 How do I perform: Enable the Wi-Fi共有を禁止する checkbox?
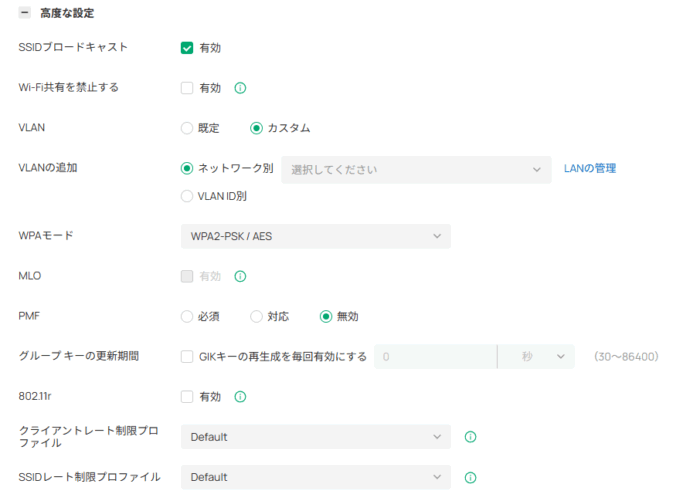tap(187, 88)
